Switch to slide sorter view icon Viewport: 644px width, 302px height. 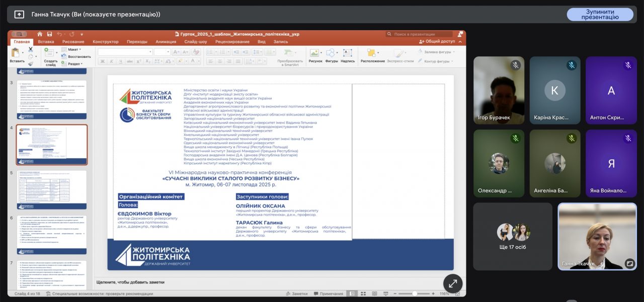[364, 293]
